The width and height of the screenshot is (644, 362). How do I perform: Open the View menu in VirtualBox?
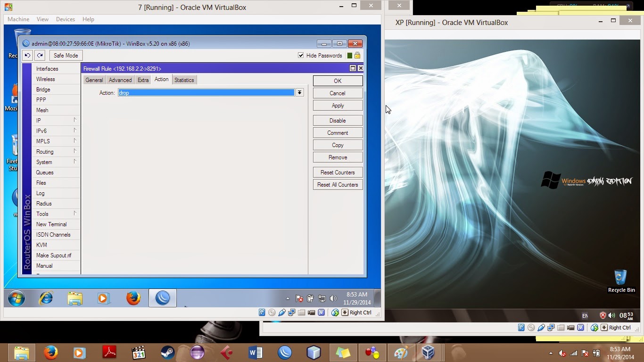pos(43,19)
